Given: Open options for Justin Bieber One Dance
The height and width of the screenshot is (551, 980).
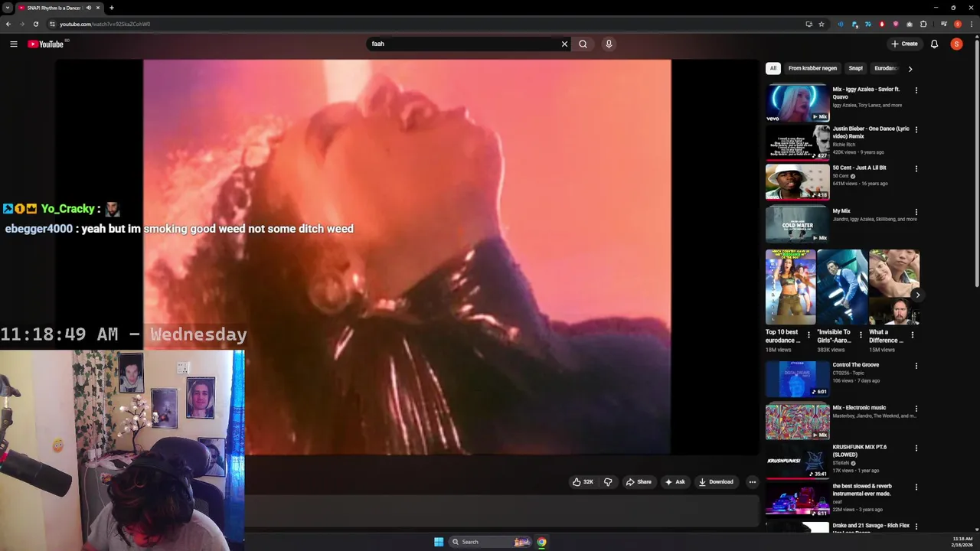Looking at the screenshot, I should point(916,129).
